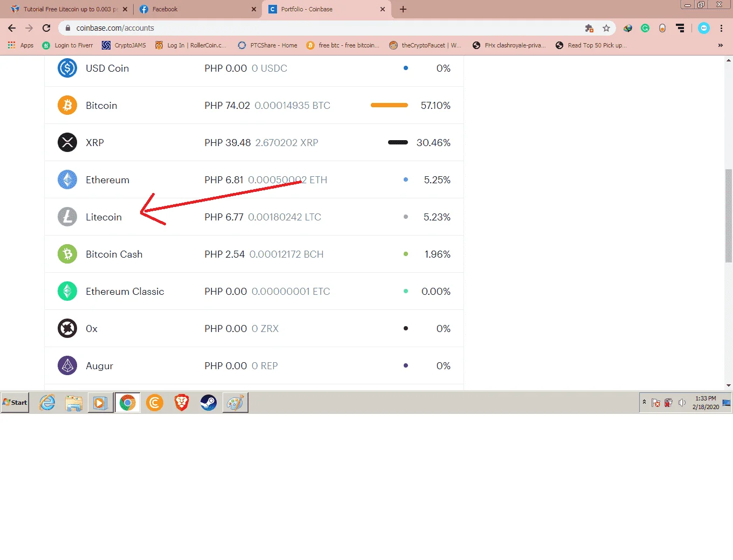Screen dimensions: 733x560
Task: Open the CryptoJAMS bookmark
Action: click(x=124, y=45)
